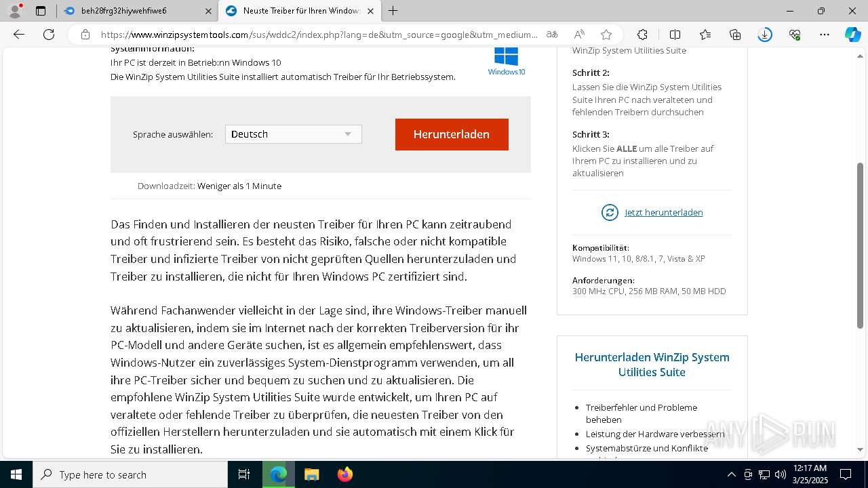868x488 pixels.
Task: View site information lock icon
Action: point(85,35)
